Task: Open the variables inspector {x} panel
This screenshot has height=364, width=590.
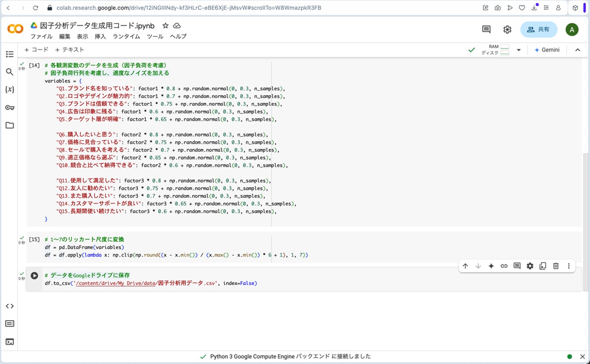Action: (x=10, y=90)
